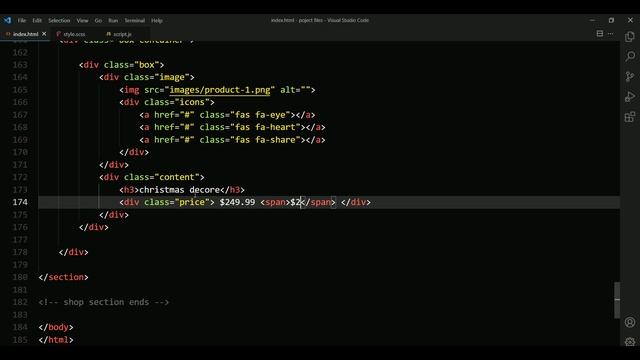Viewport: 640px width, 360px height.
Task: Click line number 180 in gutter
Action: 20,277
